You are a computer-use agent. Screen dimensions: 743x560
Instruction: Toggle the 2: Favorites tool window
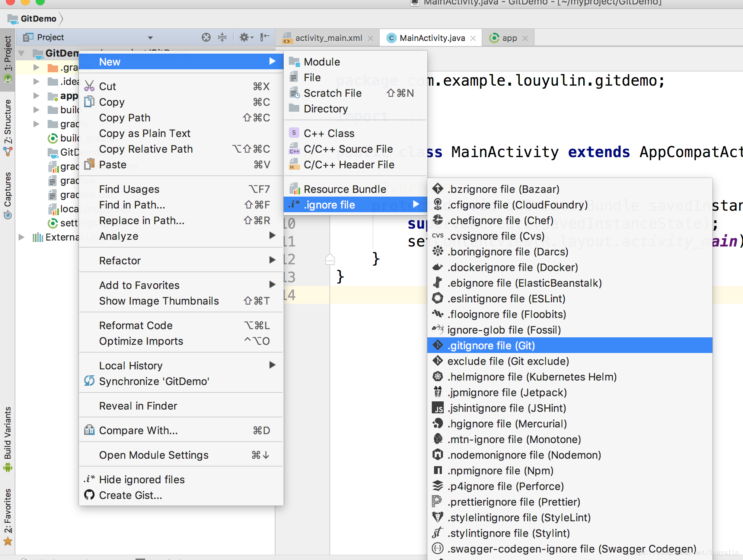[7, 517]
